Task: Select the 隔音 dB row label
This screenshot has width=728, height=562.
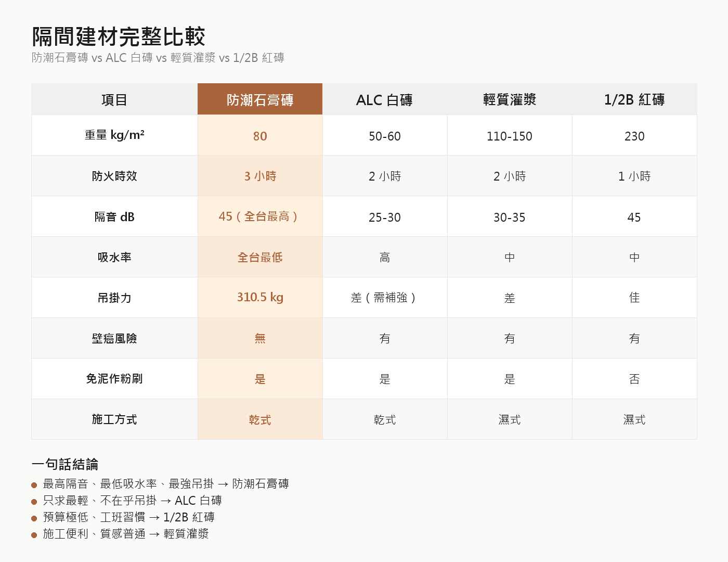Action: coord(114,216)
